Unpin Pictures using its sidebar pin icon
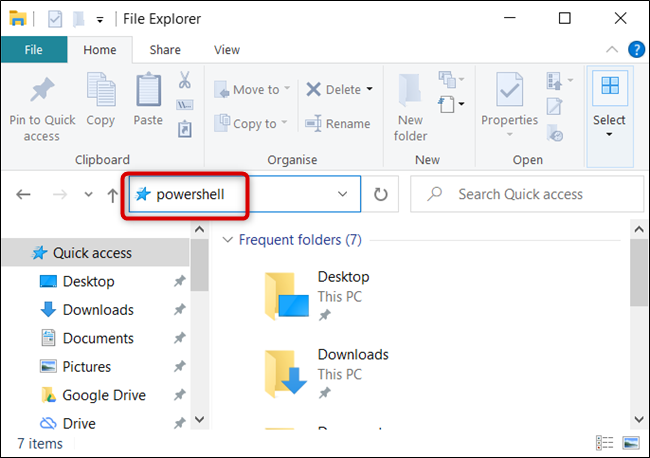 pyautogui.click(x=179, y=366)
